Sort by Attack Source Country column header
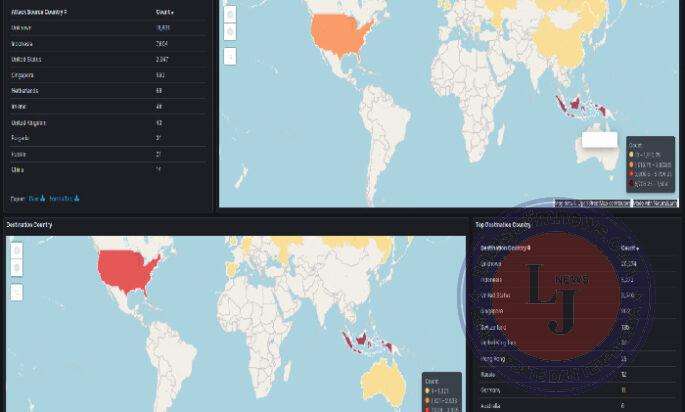Image resolution: width=685 pixels, height=412 pixels. tap(38, 11)
